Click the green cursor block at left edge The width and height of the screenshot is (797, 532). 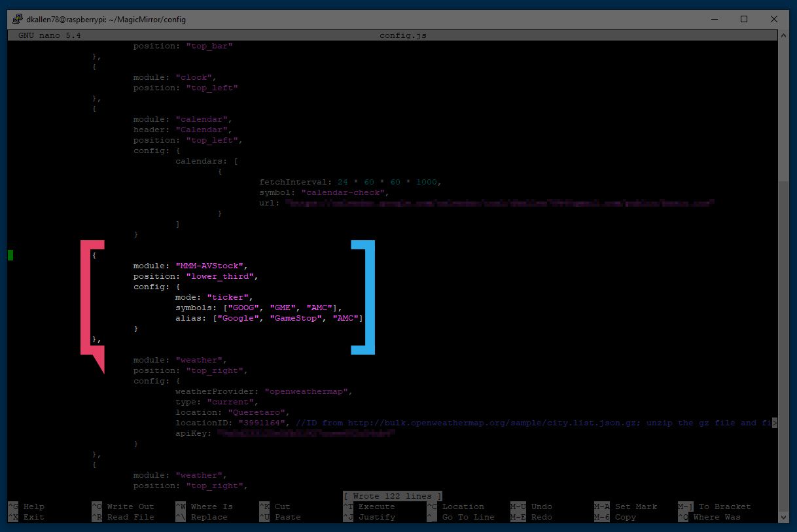coord(10,255)
